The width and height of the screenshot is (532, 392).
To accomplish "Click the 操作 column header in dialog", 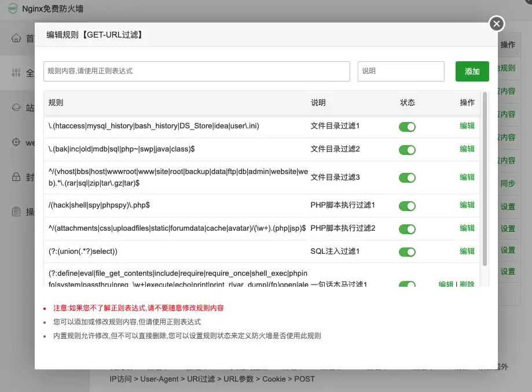I will [467, 103].
